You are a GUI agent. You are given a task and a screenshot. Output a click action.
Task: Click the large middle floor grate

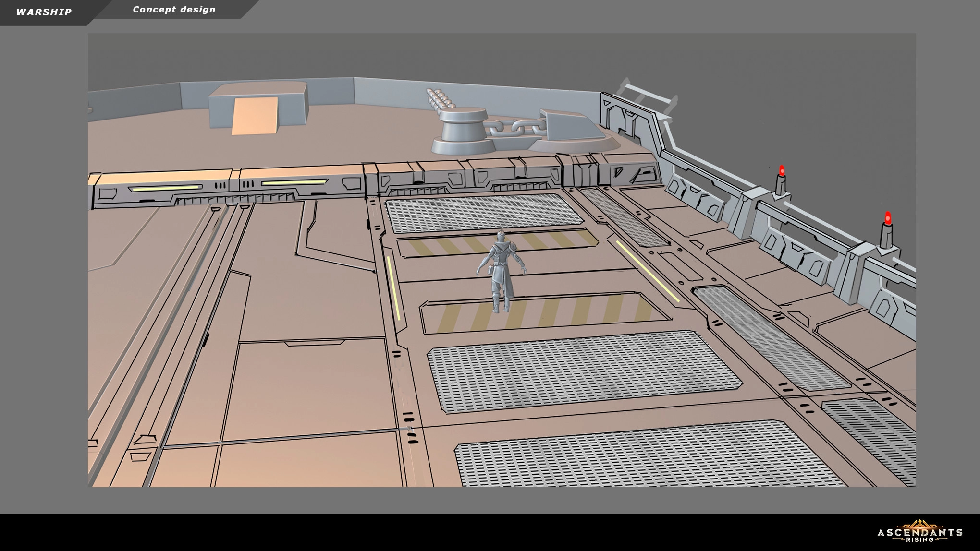[x=584, y=370]
